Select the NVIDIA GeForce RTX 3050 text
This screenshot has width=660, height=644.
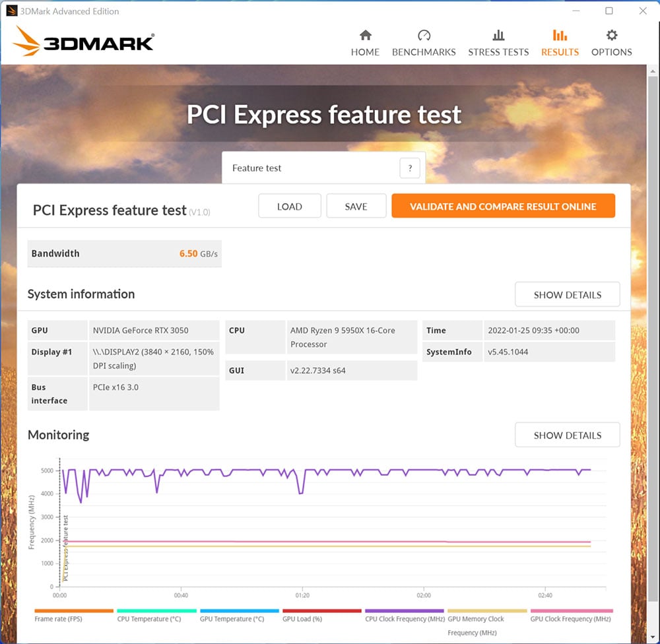(141, 331)
